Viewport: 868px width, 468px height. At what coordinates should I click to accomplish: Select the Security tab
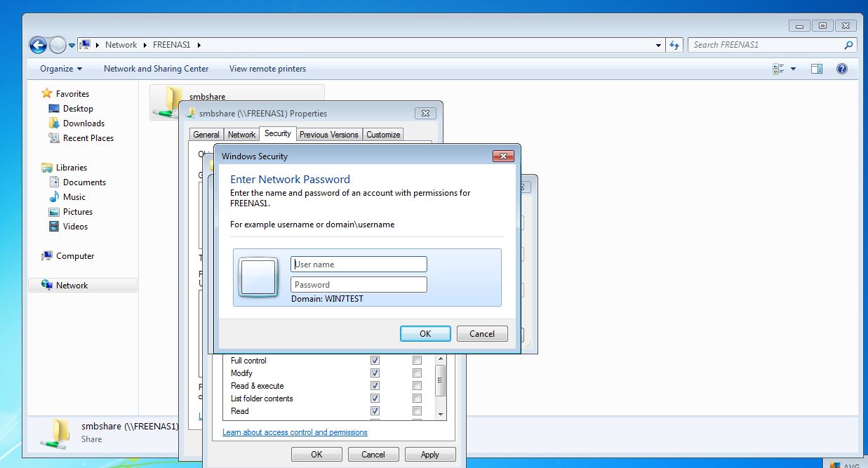coord(278,133)
